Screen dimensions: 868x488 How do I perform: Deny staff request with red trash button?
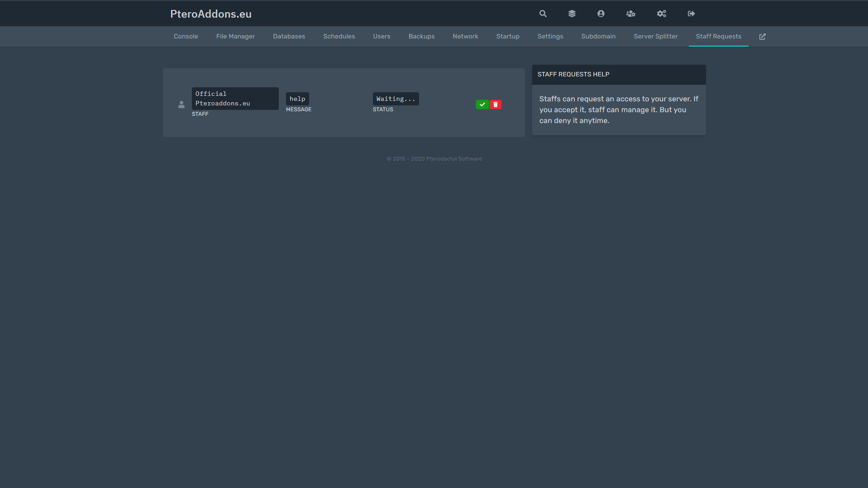tap(496, 104)
